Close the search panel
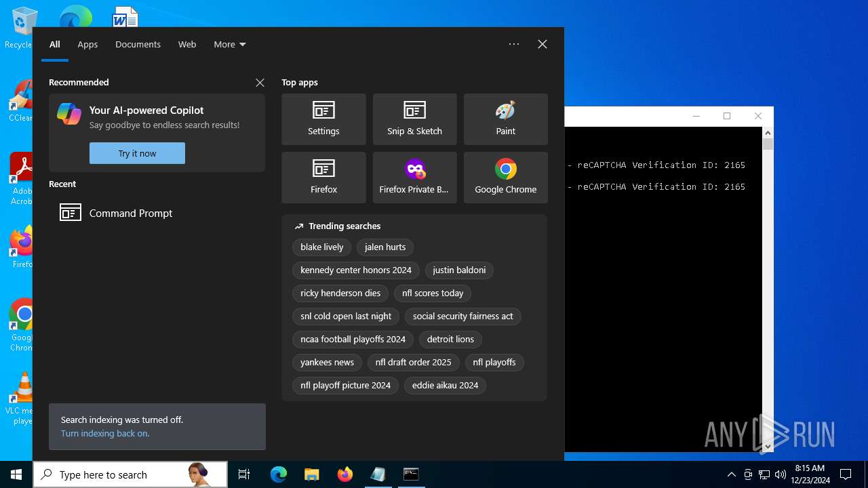Screen dimensions: 868x488 pos(542,44)
